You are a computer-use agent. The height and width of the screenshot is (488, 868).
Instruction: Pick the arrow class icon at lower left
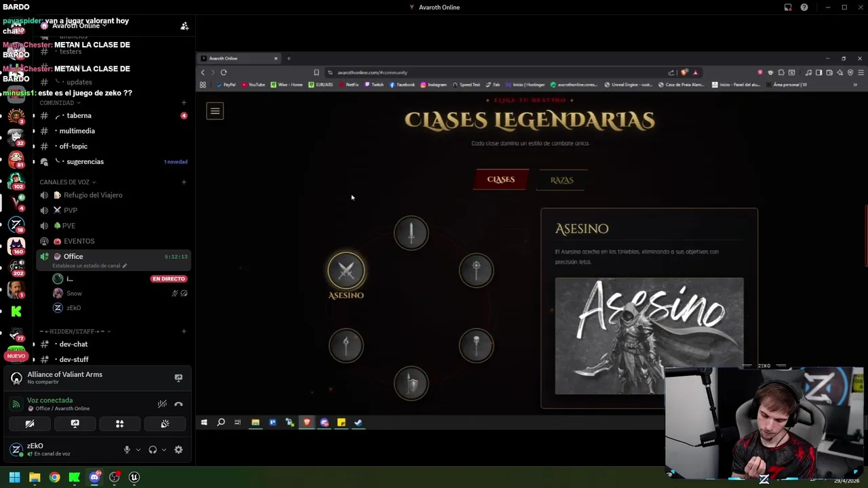pyautogui.click(x=346, y=346)
